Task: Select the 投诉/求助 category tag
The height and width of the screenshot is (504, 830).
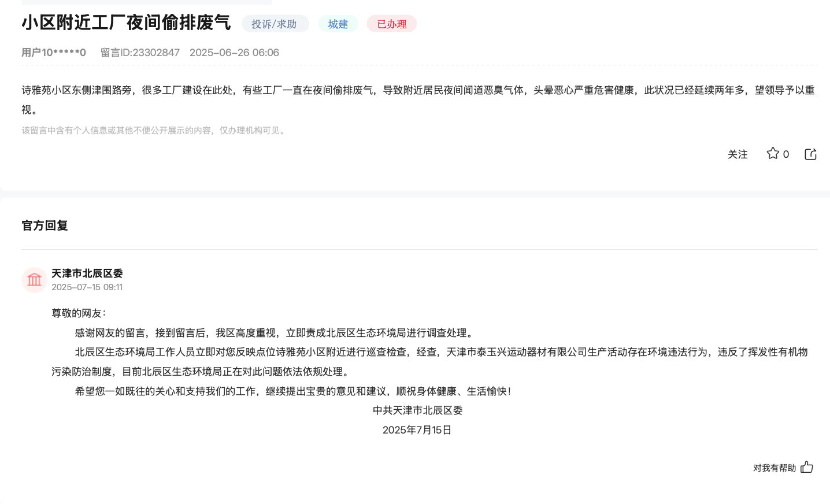Action: click(x=275, y=24)
